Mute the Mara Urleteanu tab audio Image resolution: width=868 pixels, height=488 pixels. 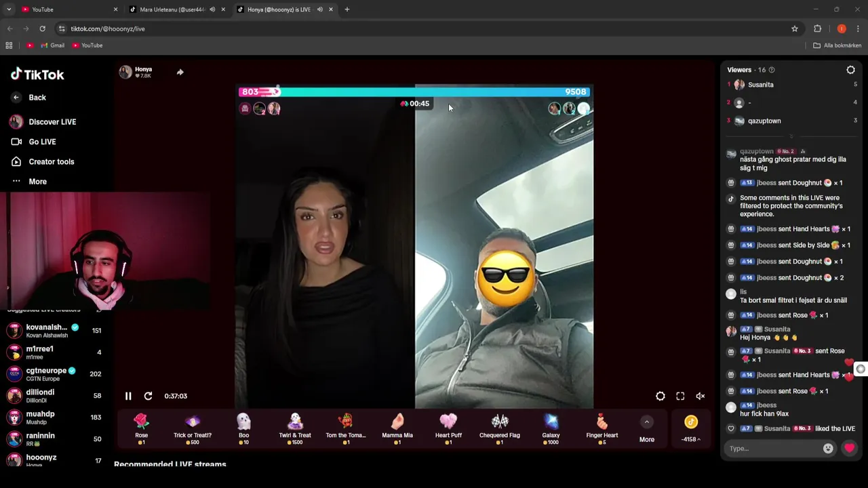212,9
